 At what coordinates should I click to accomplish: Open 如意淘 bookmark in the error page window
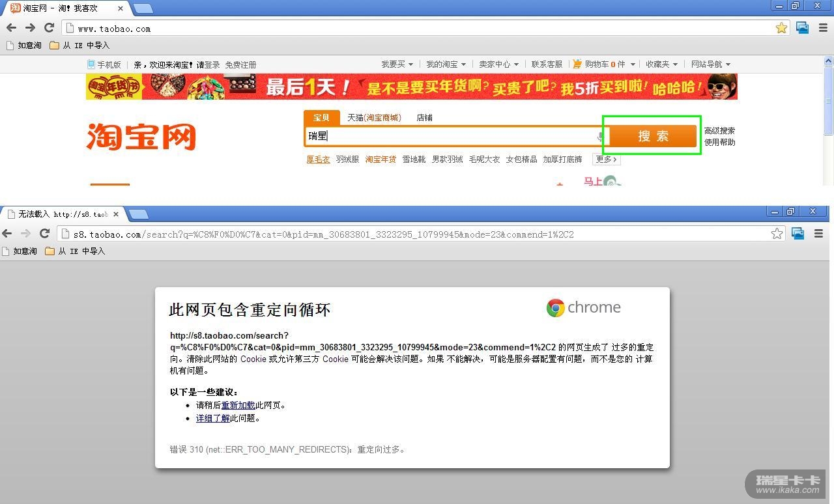tap(20, 251)
